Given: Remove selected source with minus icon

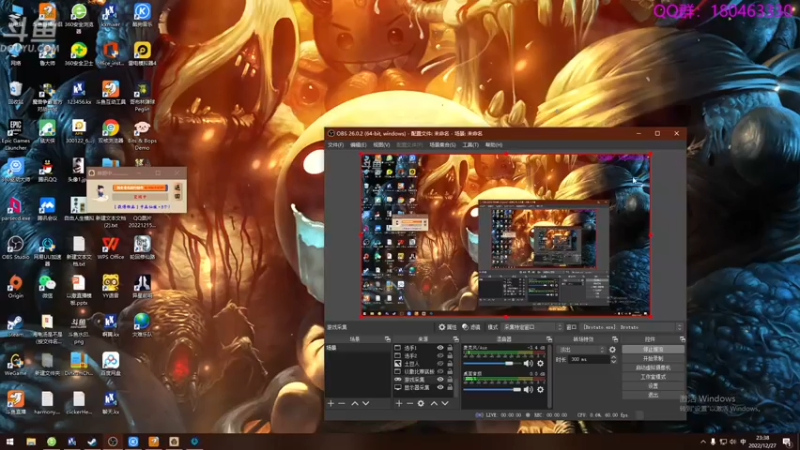Looking at the screenshot, I should [410, 404].
